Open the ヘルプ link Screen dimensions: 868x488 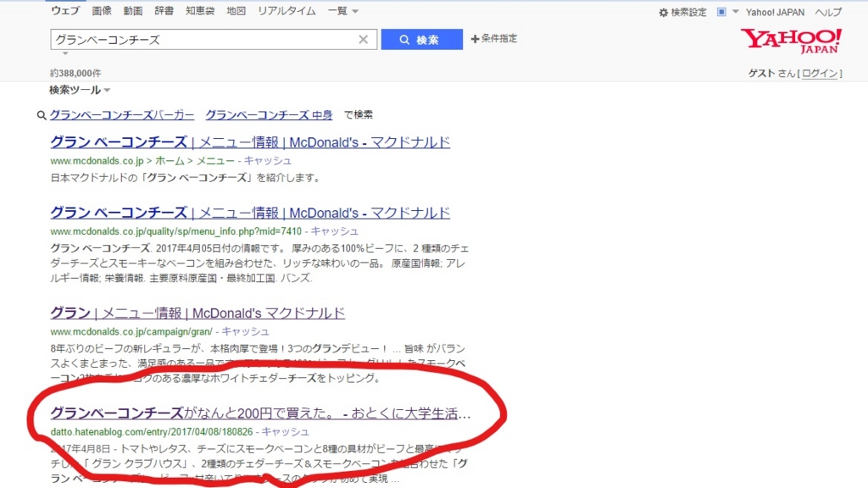coord(828,12)
